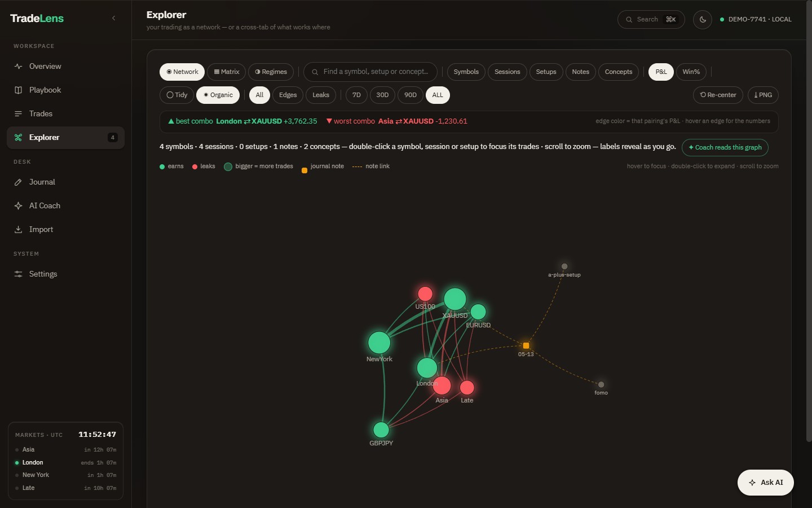This screenshot has width=812, height=508.
Task: Select the XAUUSD node
Action: point(455,299)
